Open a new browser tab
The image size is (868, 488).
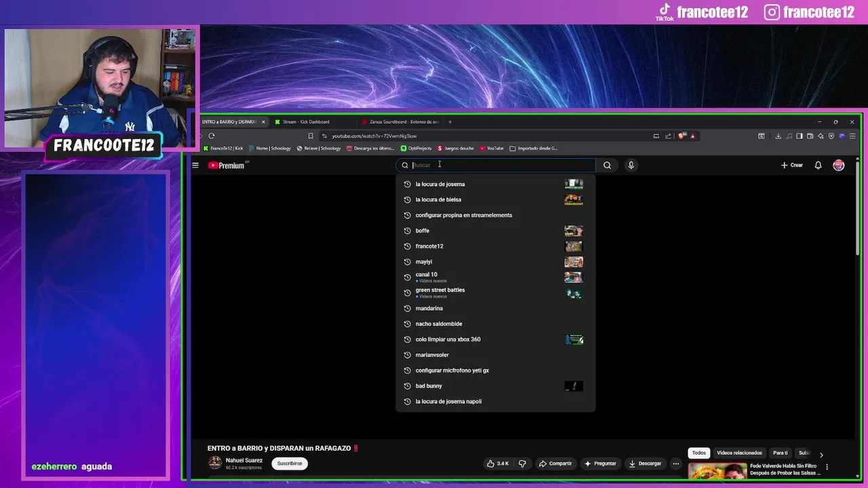click(x=450, y=122)
